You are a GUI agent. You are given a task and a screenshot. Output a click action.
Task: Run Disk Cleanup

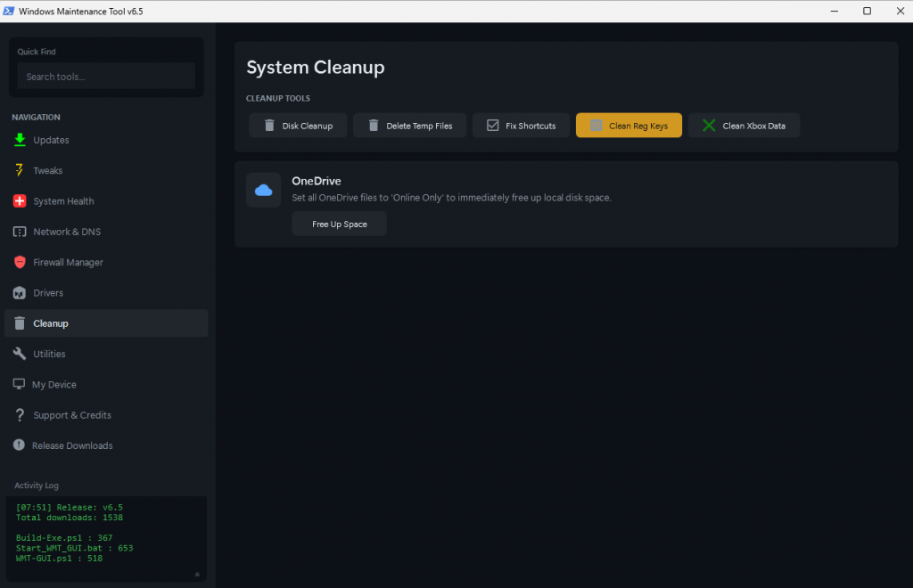(x=298, y=126)
